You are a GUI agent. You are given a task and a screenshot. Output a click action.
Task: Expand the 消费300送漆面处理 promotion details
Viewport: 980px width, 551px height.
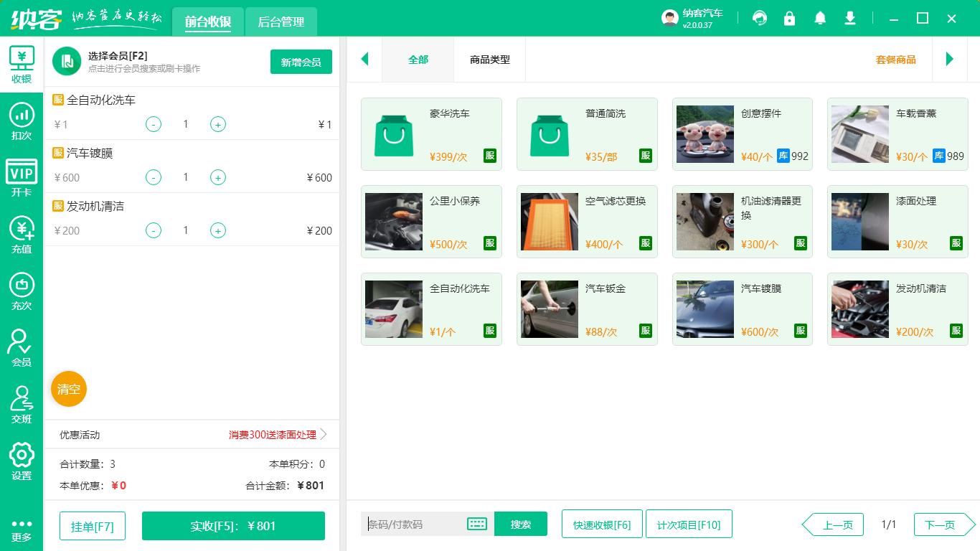coord(271,434)
